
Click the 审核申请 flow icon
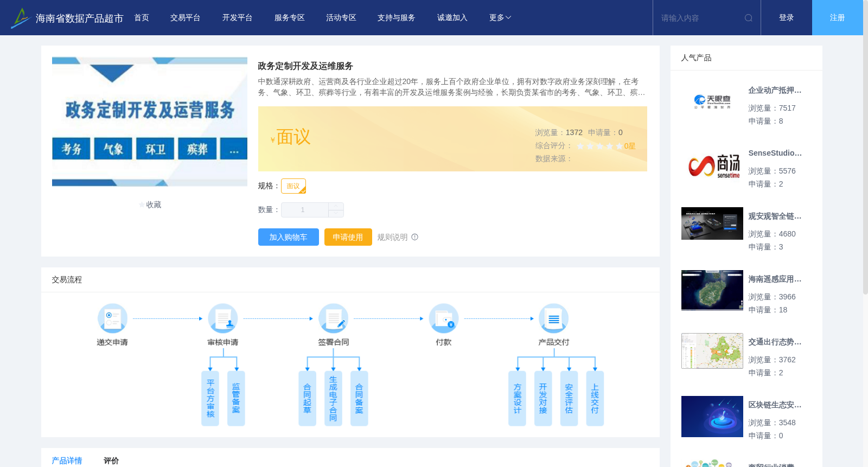223,318
